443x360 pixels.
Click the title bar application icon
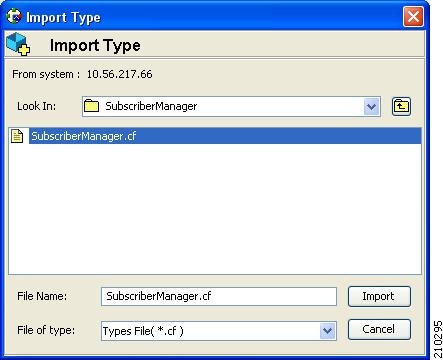point(14,16)
